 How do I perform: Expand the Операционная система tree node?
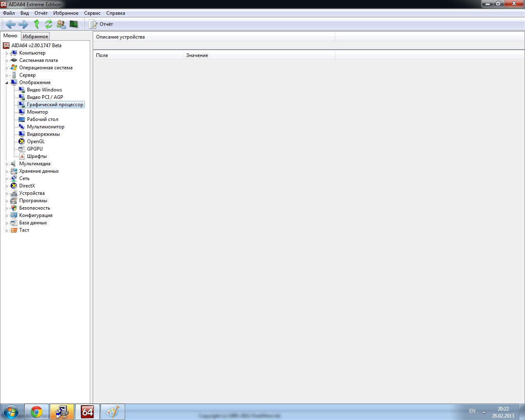pos(7,68)
